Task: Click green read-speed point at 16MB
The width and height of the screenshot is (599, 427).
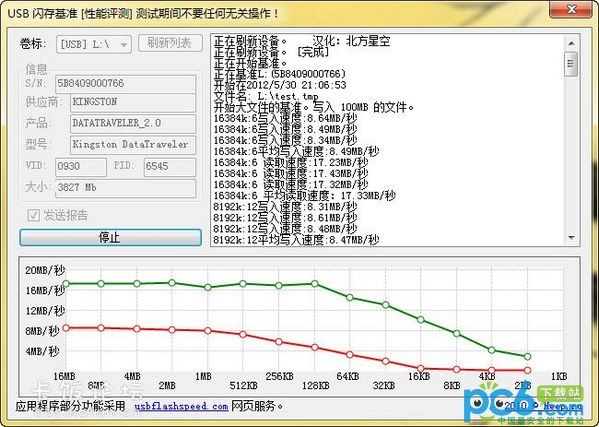Action: tap(66, 284)
